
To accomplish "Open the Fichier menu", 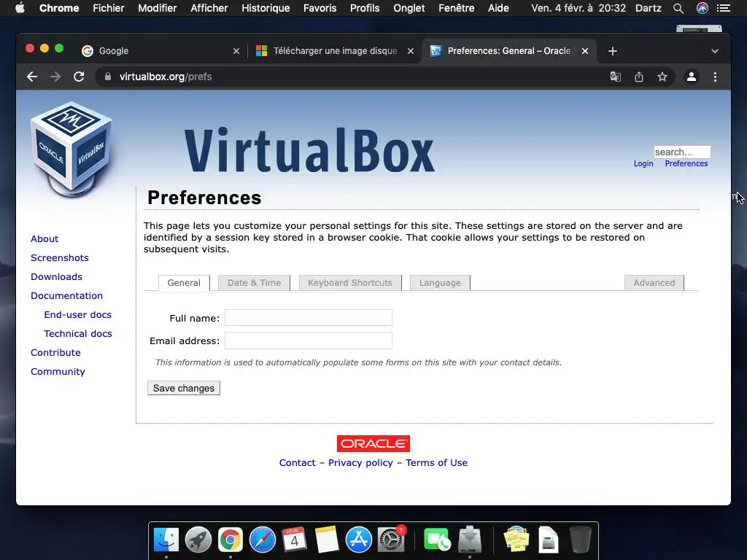I will (x=109, y=8).
